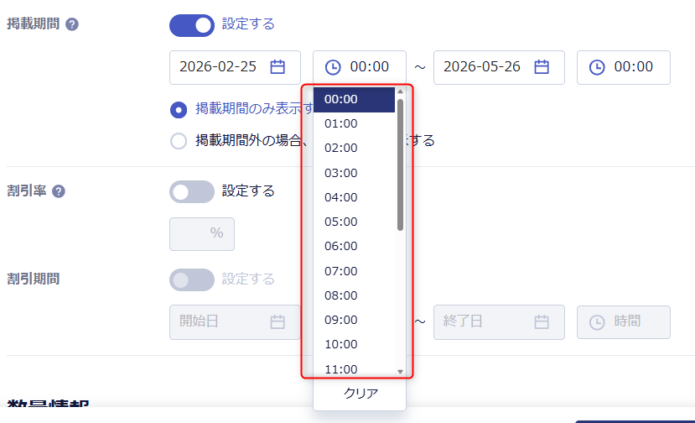
Task: Click the クリア button below time list
Action: click(x=360, y=394)
